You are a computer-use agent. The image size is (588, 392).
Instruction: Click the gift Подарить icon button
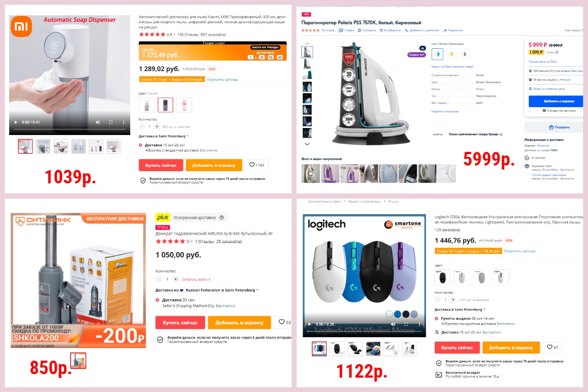tap(559, 127)
